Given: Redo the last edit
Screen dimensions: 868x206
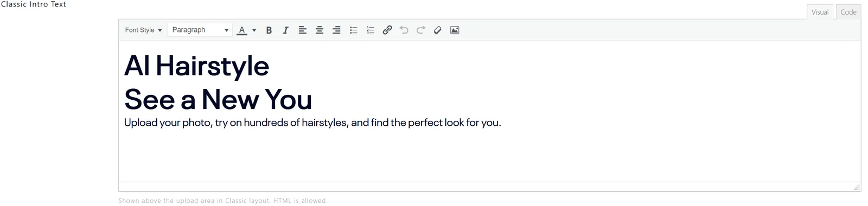Looking at the screenshot, I should pos(421,30).
